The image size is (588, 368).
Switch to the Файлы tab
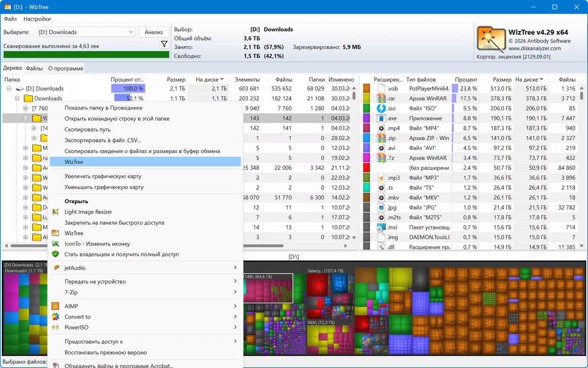point(34,69)
